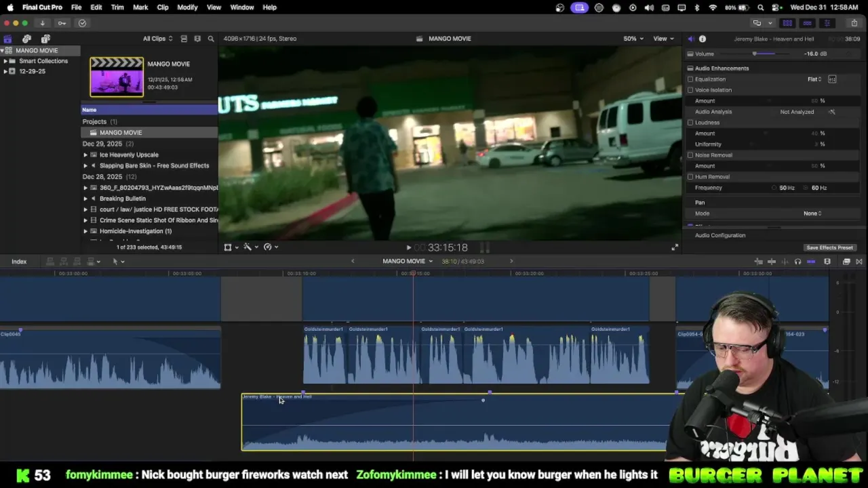Open the timeline Index button
Screen dimensions: 868x488
[19, 262]
